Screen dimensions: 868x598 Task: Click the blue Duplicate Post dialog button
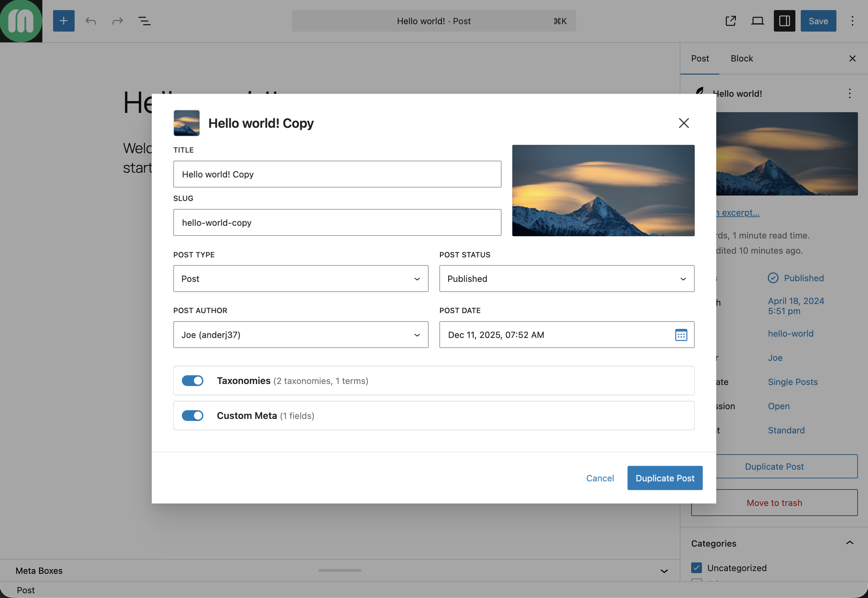pos(665,478)
